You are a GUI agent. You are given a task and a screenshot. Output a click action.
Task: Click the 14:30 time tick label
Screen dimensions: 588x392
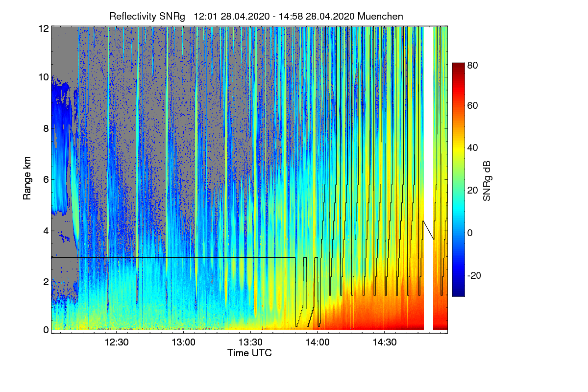coord(384,343)
